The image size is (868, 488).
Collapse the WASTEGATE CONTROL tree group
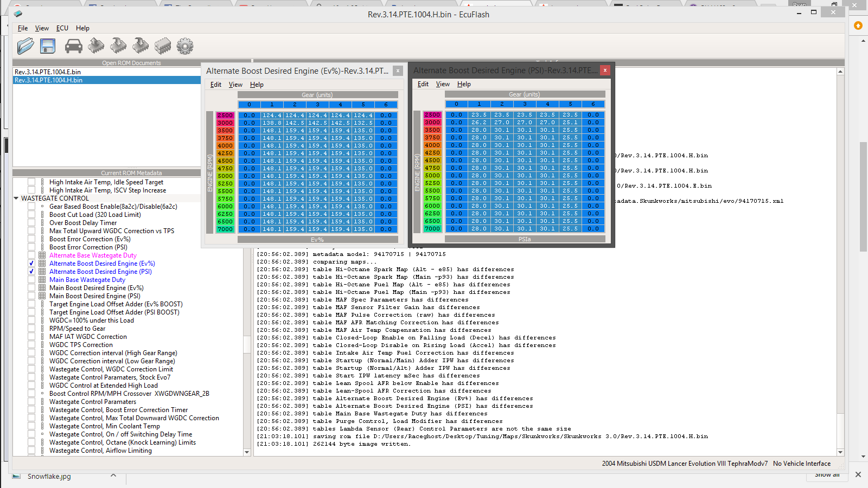[16, 198]
